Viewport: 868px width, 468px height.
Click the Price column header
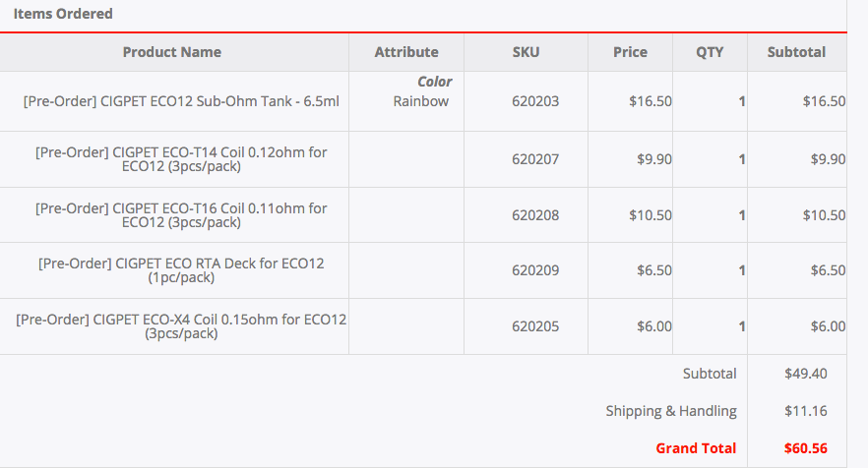click(x=630, y=52)
